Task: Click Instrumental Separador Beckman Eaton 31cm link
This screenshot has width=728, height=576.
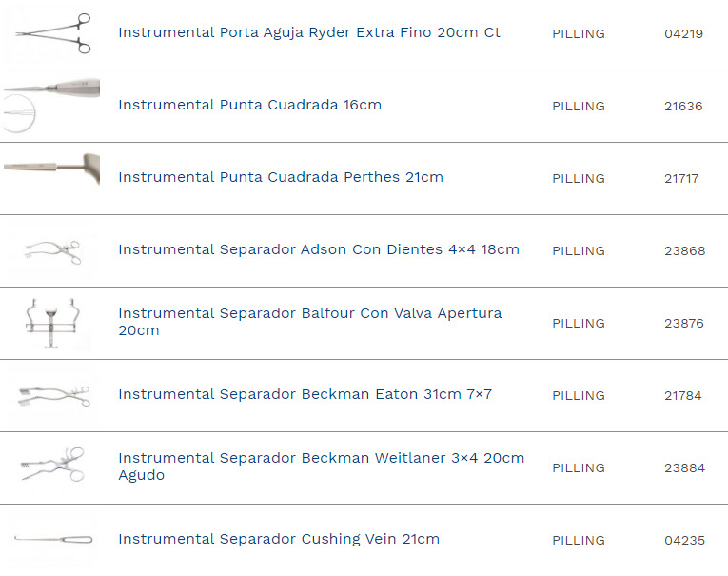Action: [x=305, y=395]
